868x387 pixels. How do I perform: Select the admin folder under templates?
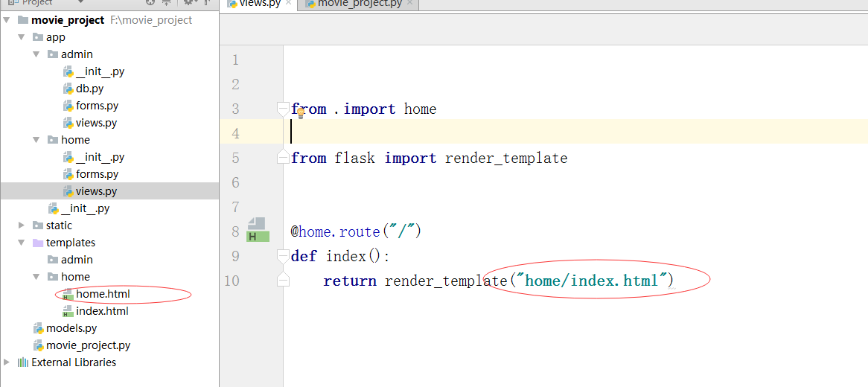point(77,260)
